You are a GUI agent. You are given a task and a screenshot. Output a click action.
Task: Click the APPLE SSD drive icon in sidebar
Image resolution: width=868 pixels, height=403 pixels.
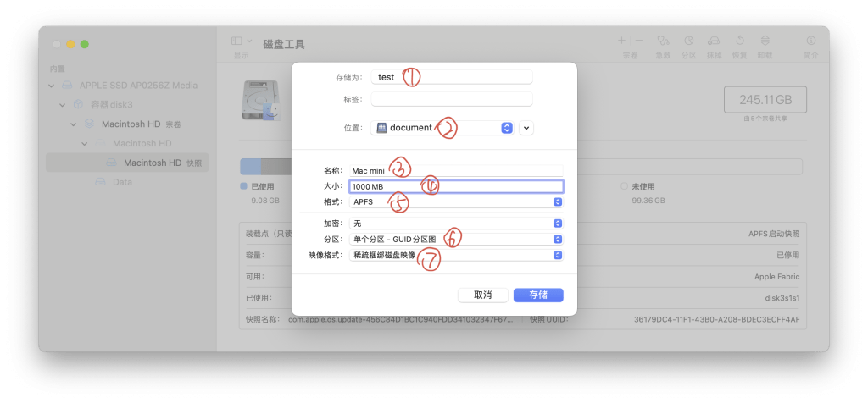click(67, 86)
